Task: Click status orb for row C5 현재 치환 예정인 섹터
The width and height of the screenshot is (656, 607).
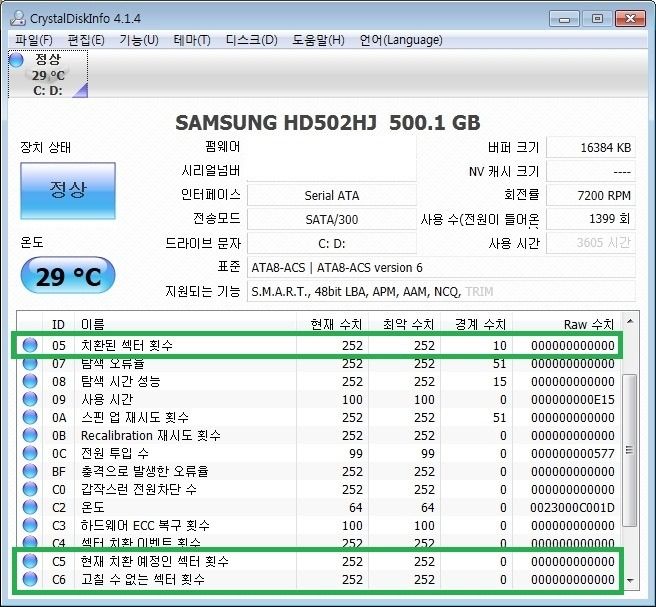Action: (x=30, y=561)
